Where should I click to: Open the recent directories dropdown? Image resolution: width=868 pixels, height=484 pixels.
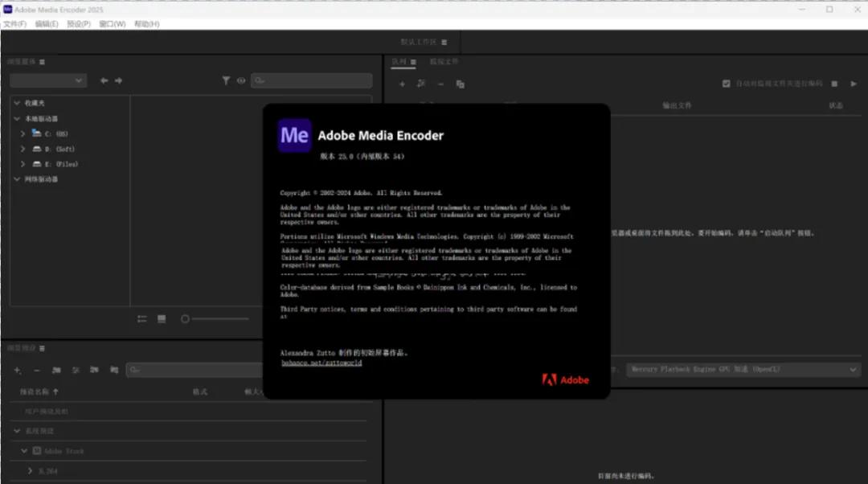[48, 80]
